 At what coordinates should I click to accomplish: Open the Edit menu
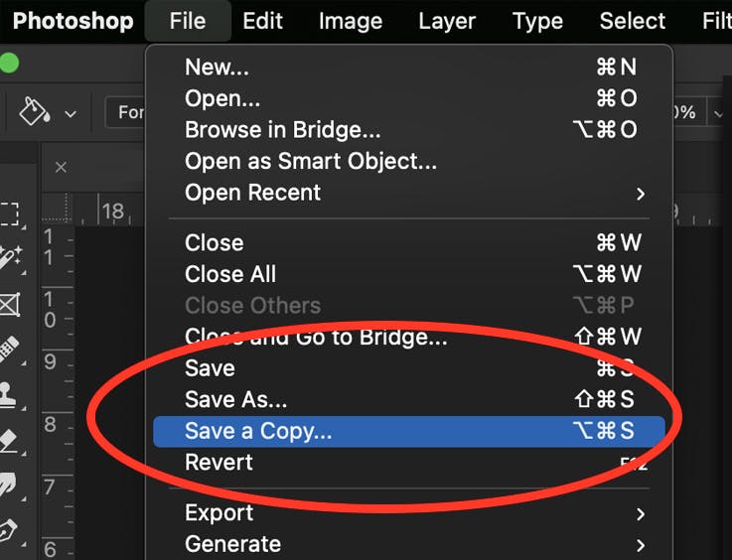pos(262,21)
